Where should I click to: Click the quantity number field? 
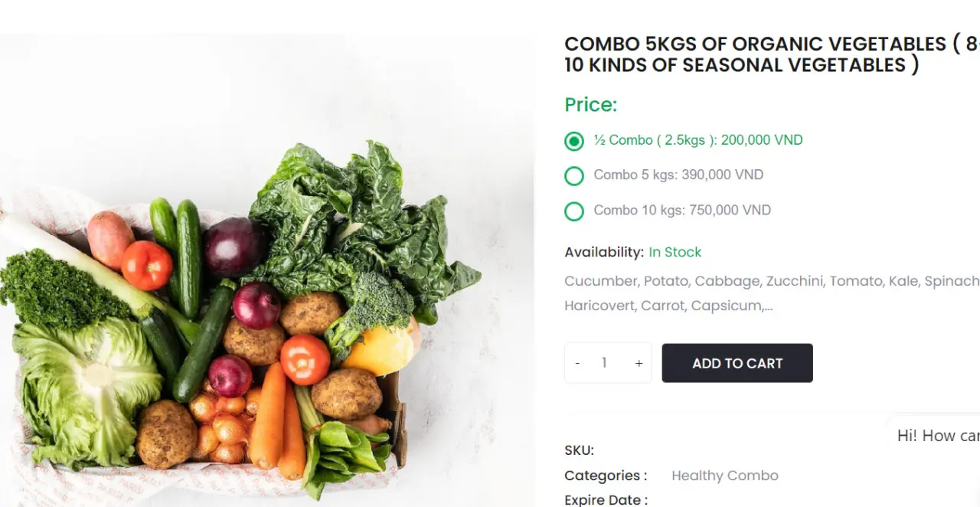(604, 363)
